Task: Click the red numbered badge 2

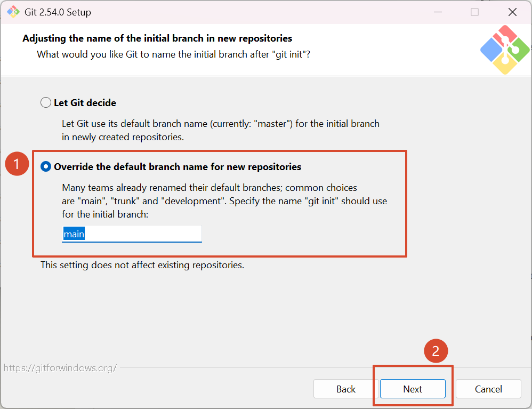Action: click(x=436, y=351)
